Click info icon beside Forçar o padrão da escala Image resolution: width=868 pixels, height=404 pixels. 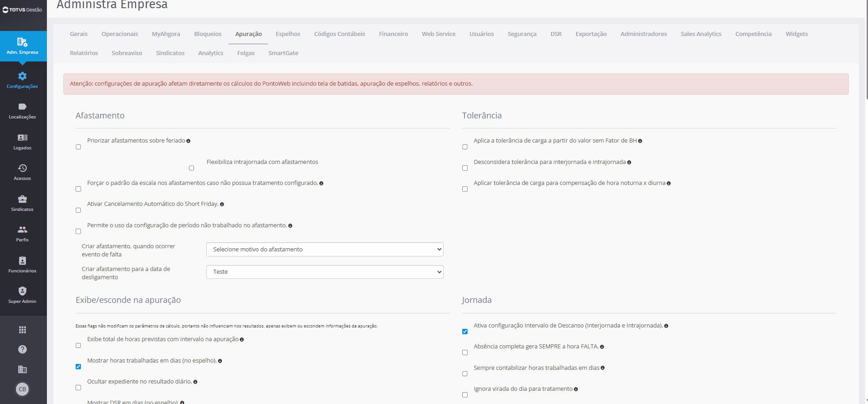tap(321, 184)
